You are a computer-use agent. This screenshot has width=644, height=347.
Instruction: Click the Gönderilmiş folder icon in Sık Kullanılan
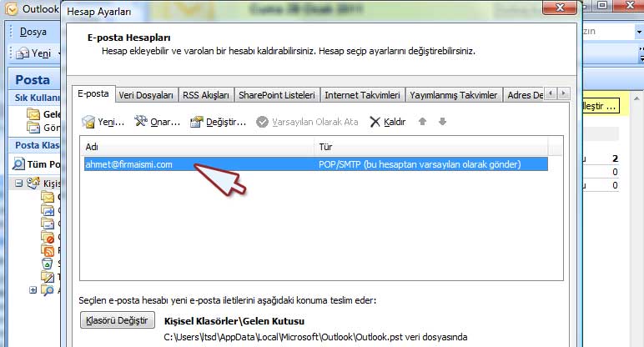[x=33, y=128]
